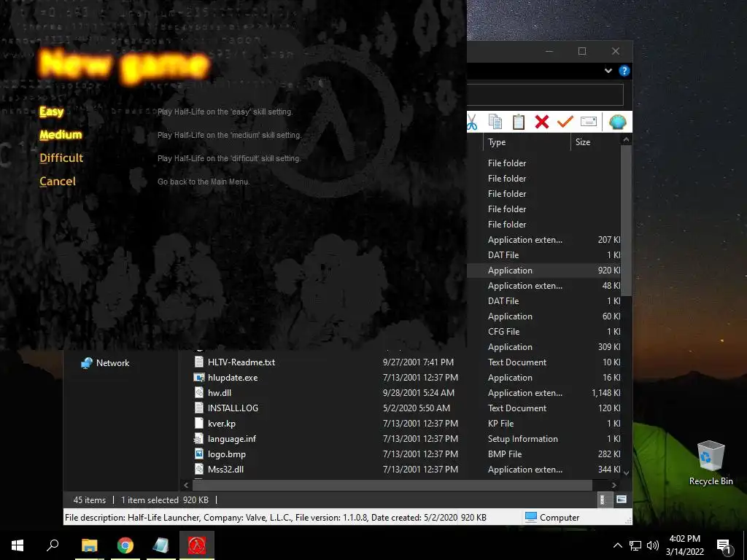Open Explorer help via blue question mark
The width and height of the screenshot is (747, 560).
(624, 71)
